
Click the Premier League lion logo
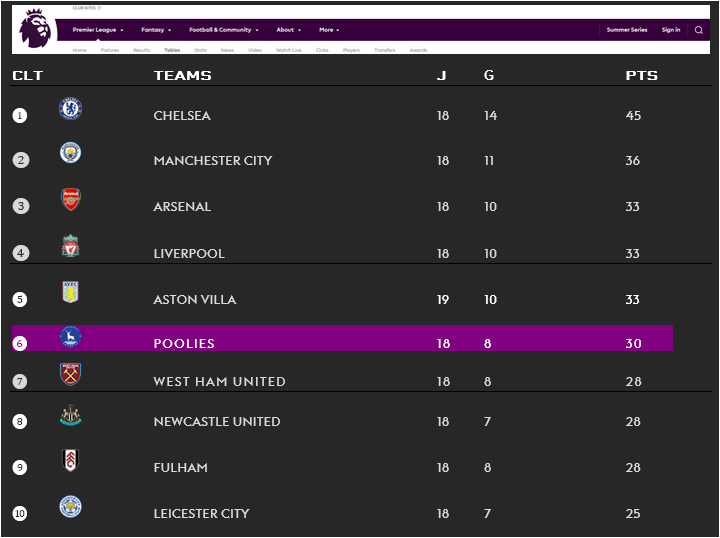[35, 29]
